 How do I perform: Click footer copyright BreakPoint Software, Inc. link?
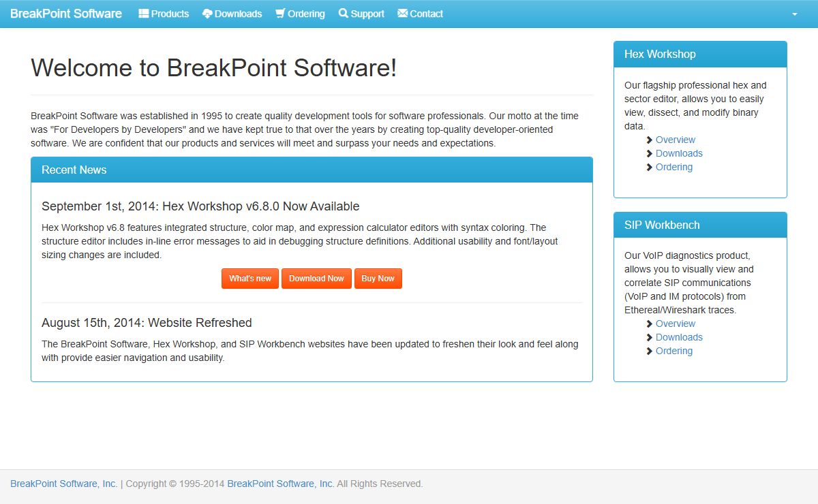click(x=281, y=484)
